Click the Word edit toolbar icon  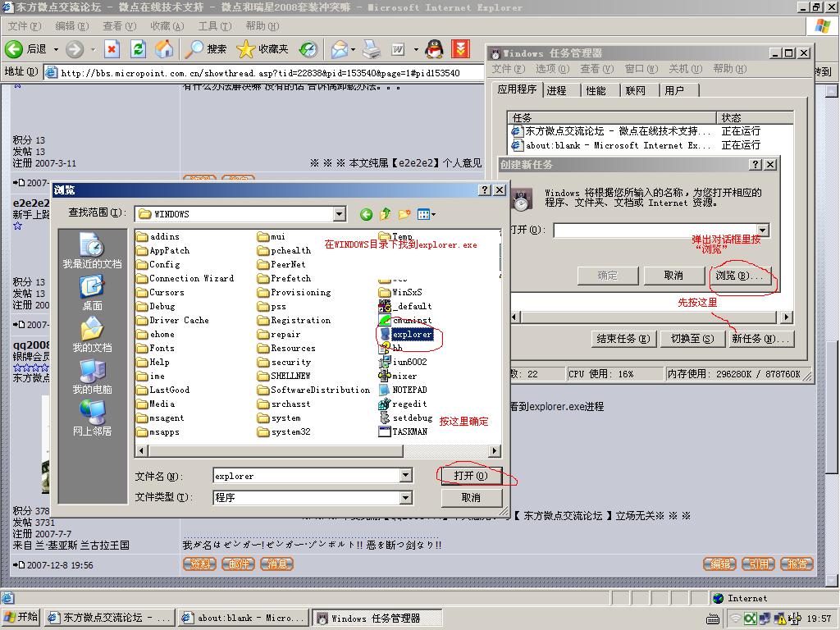(x=398, y=49)
